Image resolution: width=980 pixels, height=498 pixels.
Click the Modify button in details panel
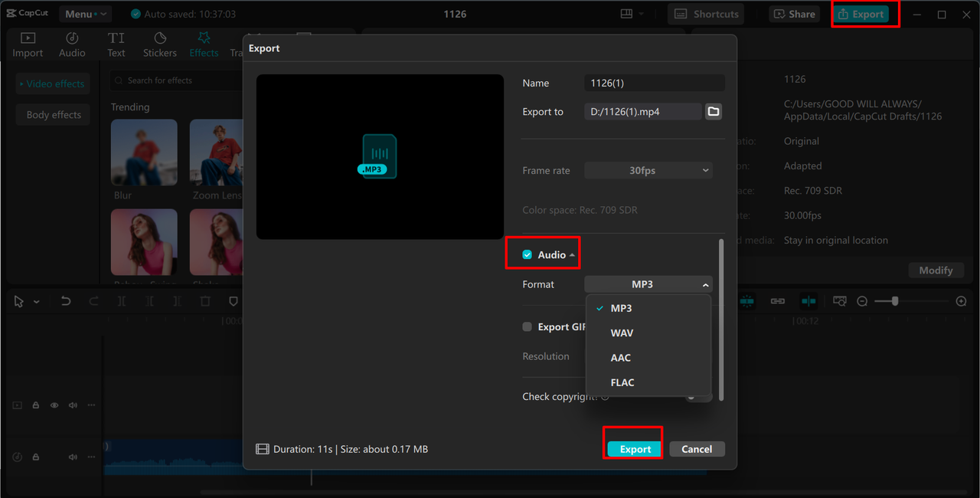(936, 270)
